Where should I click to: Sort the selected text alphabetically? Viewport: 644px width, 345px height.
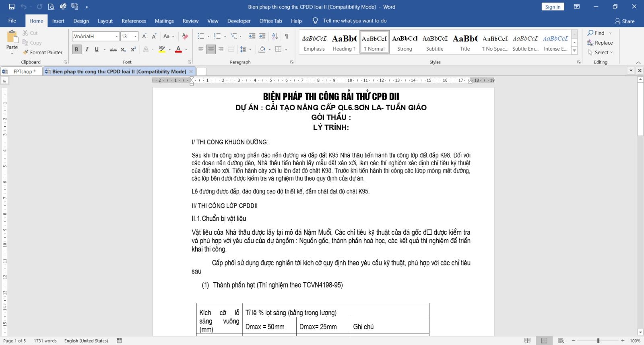pos(275,36)
